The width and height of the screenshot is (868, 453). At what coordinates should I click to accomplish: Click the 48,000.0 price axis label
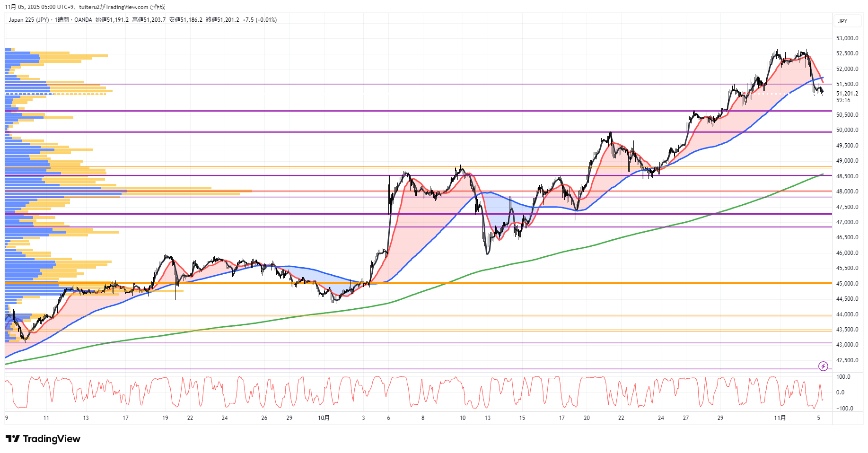pyautogui.click(x=847, y=192)
